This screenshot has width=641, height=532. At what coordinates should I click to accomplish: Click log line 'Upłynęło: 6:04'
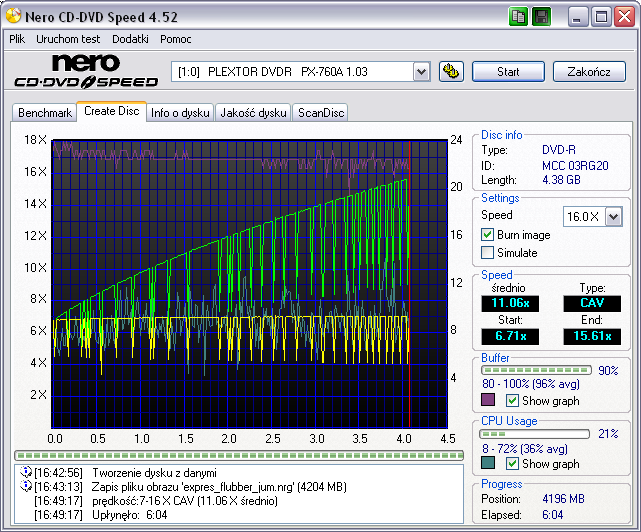(x=130, y=515)
